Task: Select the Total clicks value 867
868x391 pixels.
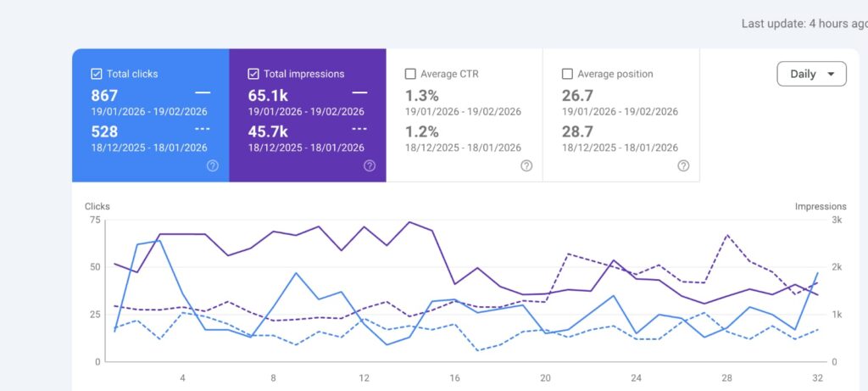Action: pyautogui.click(x=104, y=95)
